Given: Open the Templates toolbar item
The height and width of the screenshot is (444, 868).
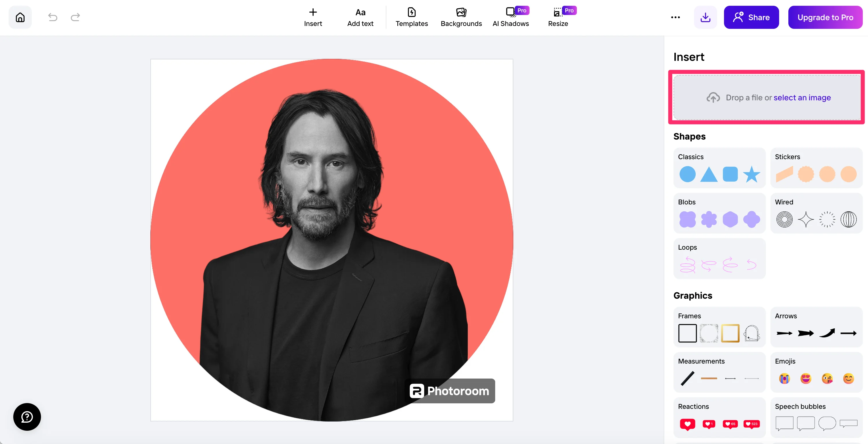Looking at the screenshot, I should (x=411, y=17).
